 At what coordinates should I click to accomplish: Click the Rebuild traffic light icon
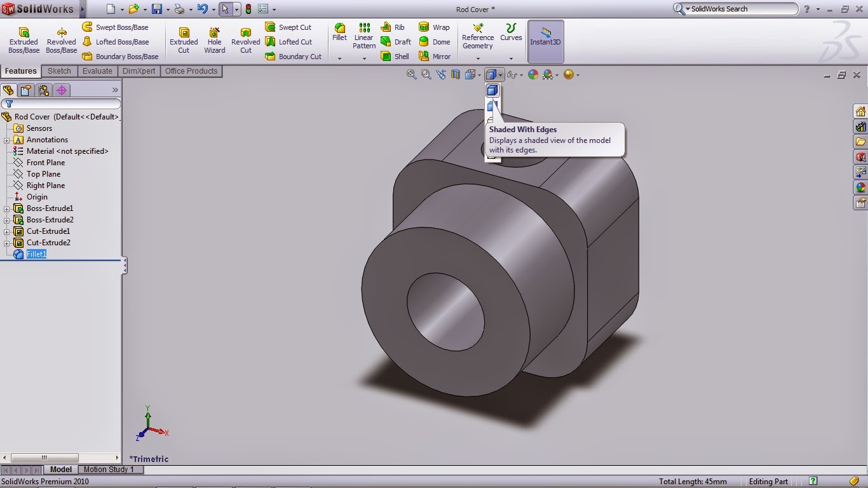click(x=248, y=9)
